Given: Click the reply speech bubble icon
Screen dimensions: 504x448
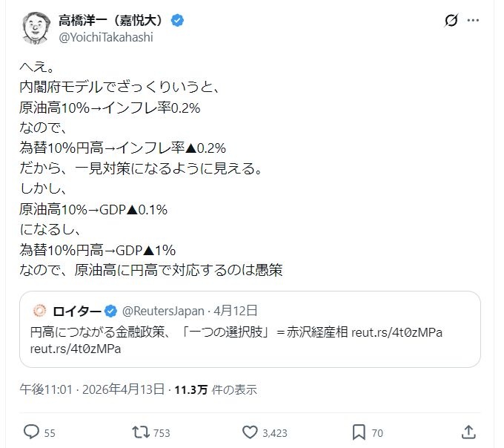Looking at the screenshot, I should [x=31, y=432].
